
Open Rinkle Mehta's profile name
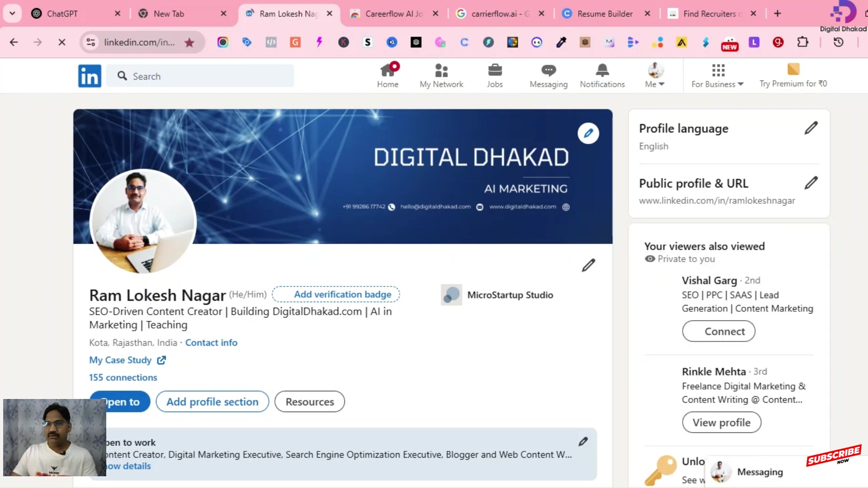point(714,371)
